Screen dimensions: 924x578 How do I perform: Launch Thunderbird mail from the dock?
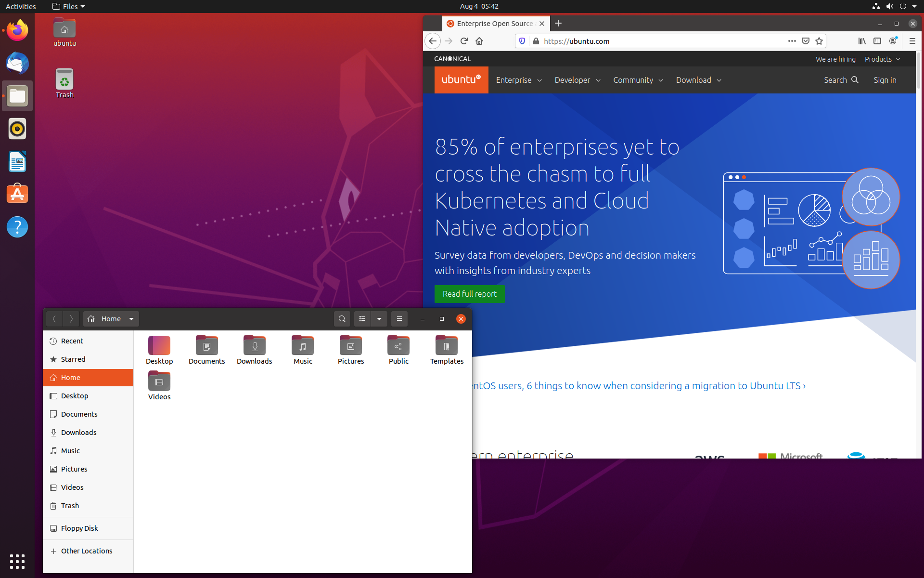click(17, 63)
